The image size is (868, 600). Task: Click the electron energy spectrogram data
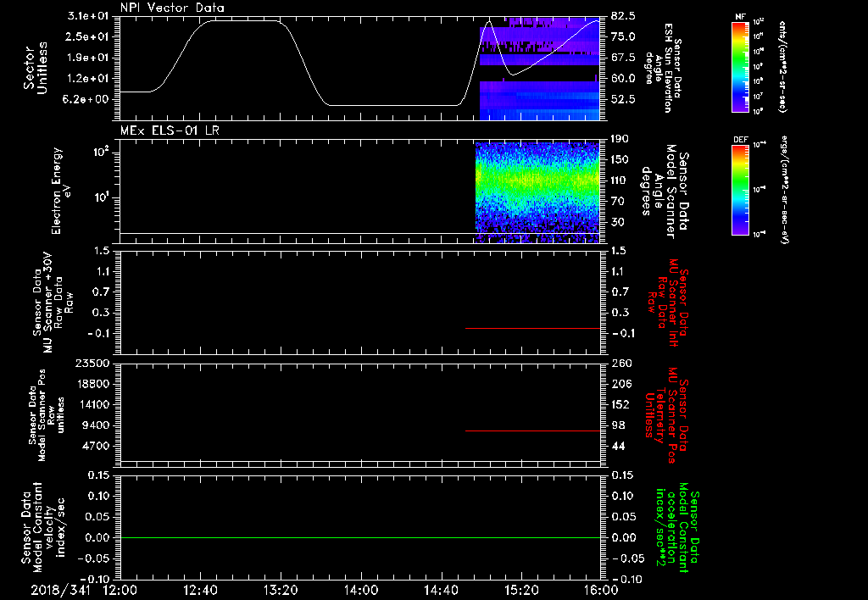click(537, 191)
